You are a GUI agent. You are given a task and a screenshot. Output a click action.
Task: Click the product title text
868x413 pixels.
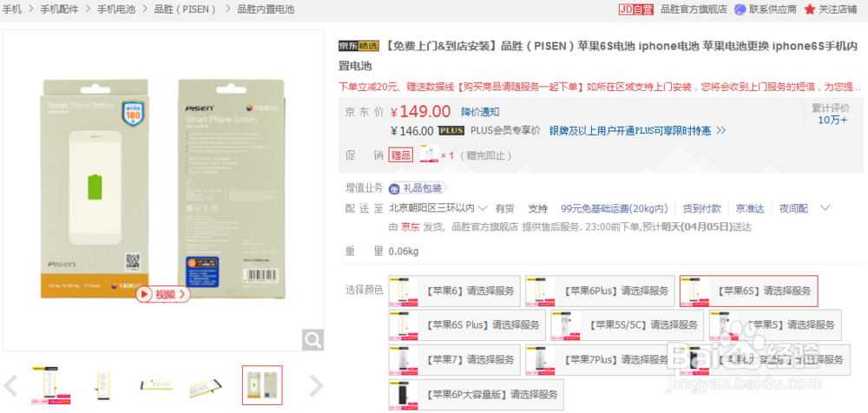[598, 56]
